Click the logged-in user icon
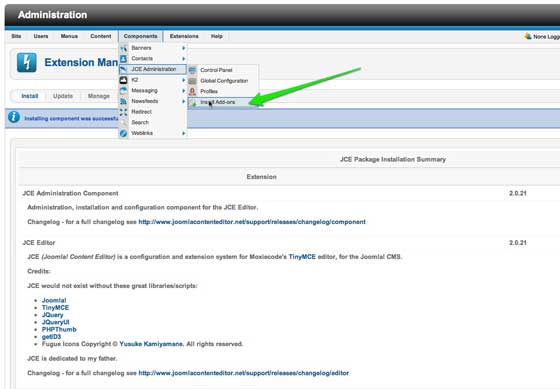The height and width of the screenshot is (389, 560). point(528,36)
